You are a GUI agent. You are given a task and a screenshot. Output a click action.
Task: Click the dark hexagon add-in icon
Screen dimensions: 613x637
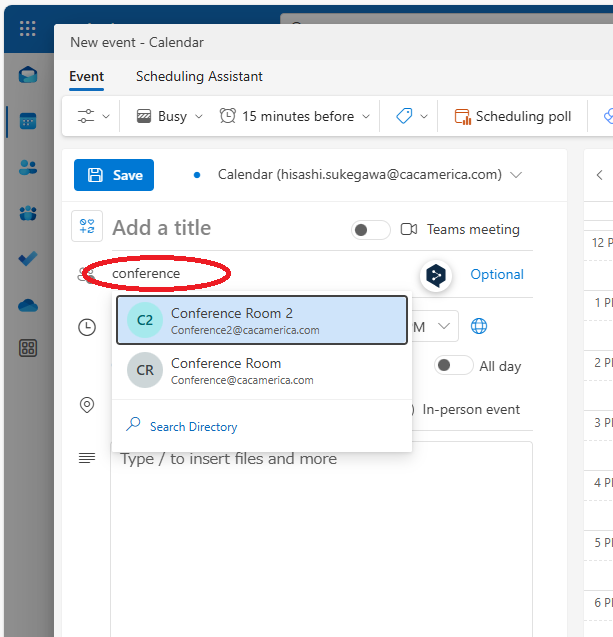[x=435, y=275]
